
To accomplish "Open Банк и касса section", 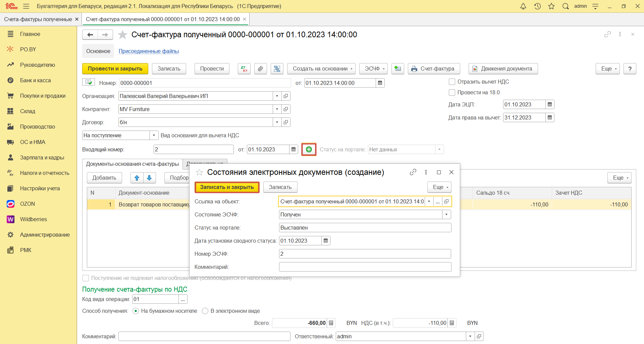I will [35, 80].
